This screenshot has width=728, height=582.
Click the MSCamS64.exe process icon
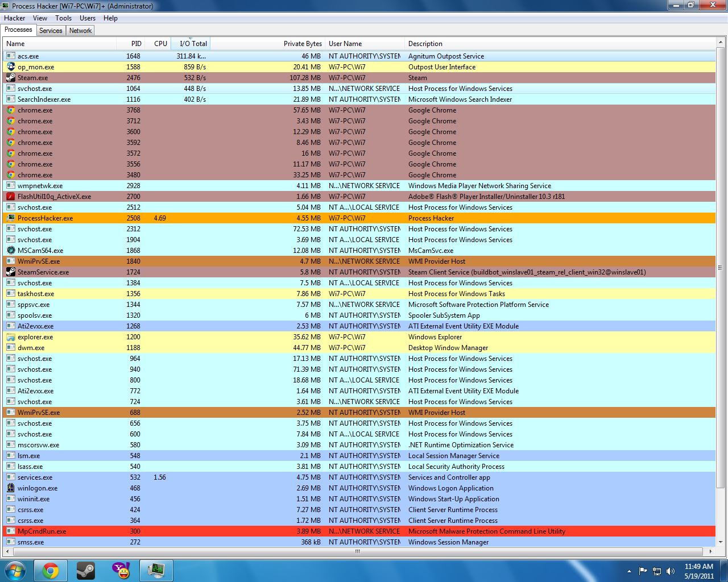[11, 250]
